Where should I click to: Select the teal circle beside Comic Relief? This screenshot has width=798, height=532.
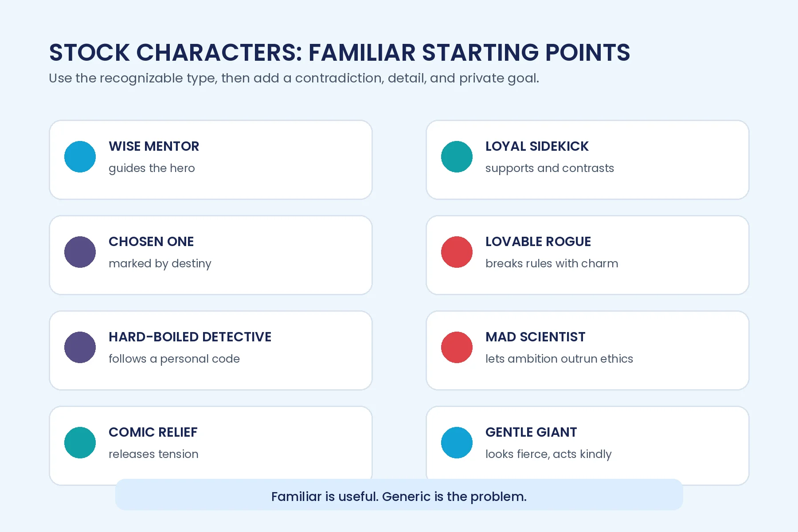point(80,442)
